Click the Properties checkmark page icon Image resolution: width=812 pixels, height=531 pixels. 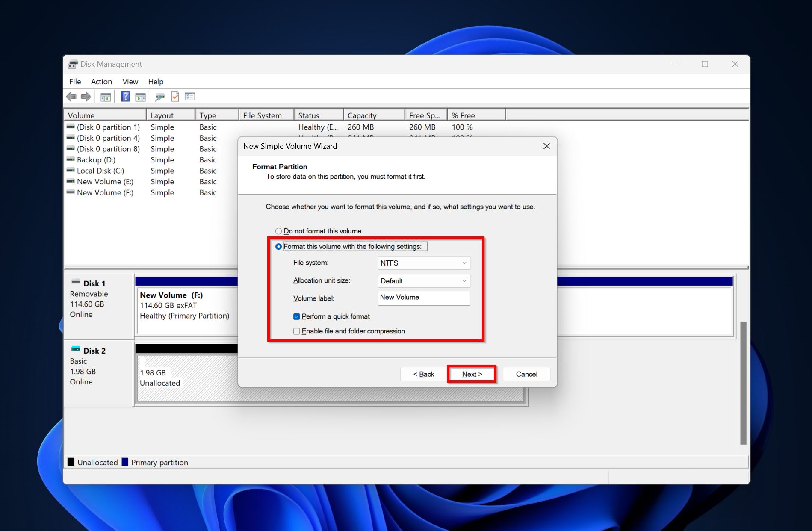[x=175, y=97]
